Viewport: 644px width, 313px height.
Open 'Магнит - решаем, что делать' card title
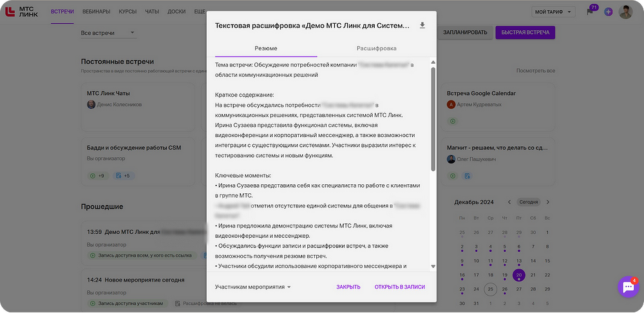[496, 148]
